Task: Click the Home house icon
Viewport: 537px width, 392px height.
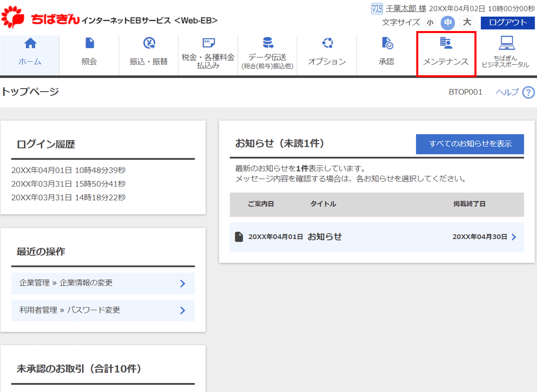Action: click(30, 43)
